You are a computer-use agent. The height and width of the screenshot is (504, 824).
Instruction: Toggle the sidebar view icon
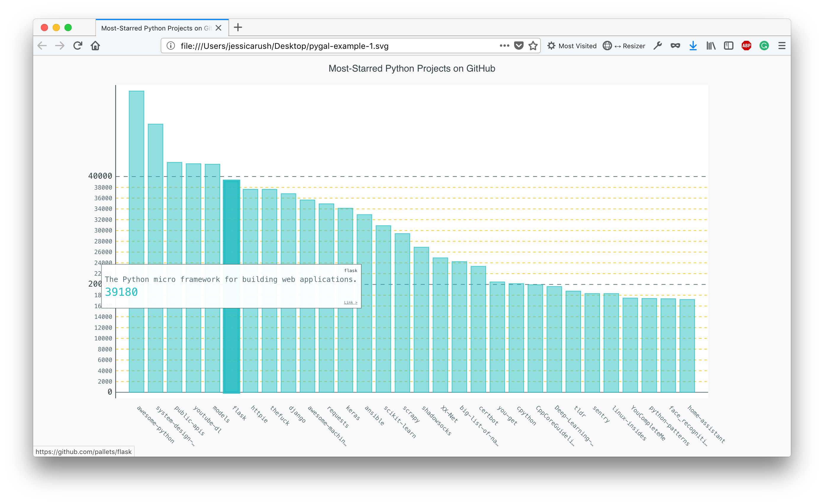coord(728,46)
